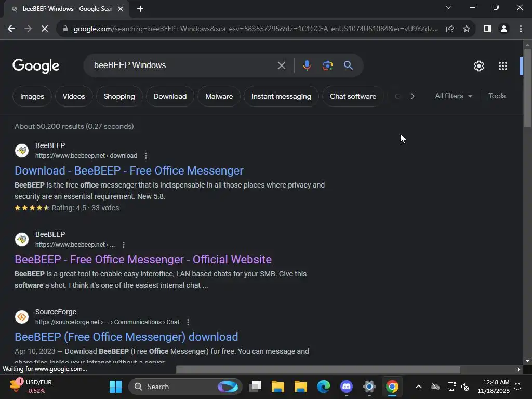Open Chrome three-dot menu
The width and height of the screenshot is (532, 399).
pyautogui.click(x=521, y=29)
